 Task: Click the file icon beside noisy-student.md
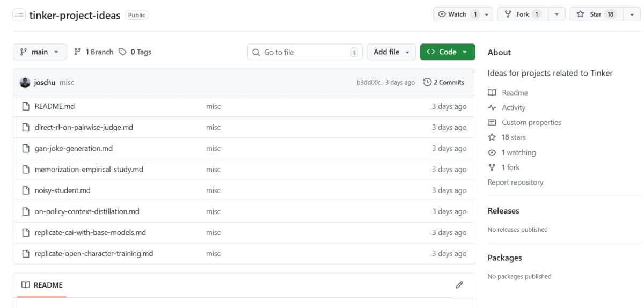(x=25, y=190)
